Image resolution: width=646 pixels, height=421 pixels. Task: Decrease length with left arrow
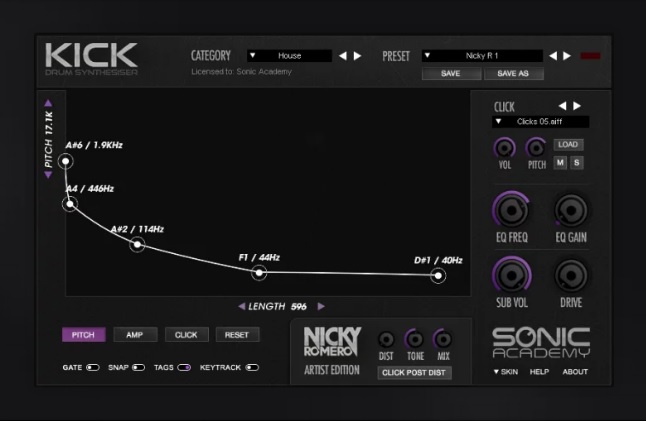[242, 306]
